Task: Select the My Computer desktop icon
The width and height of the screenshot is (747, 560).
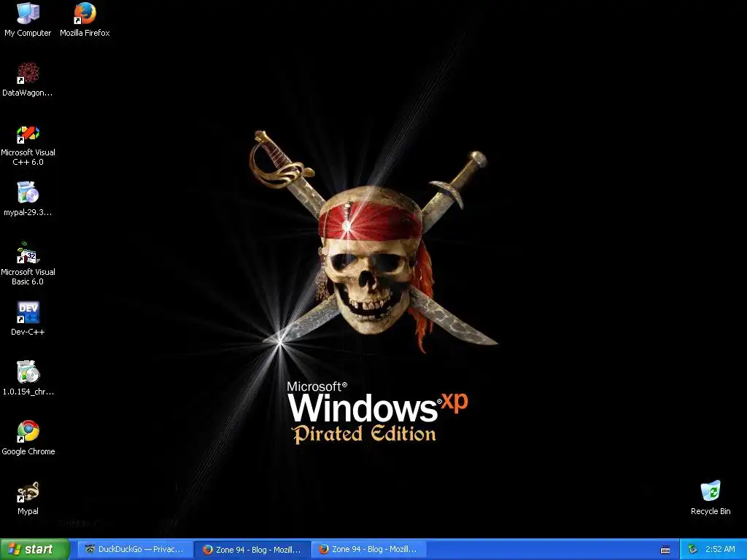Action: click(x=28, y=20)
